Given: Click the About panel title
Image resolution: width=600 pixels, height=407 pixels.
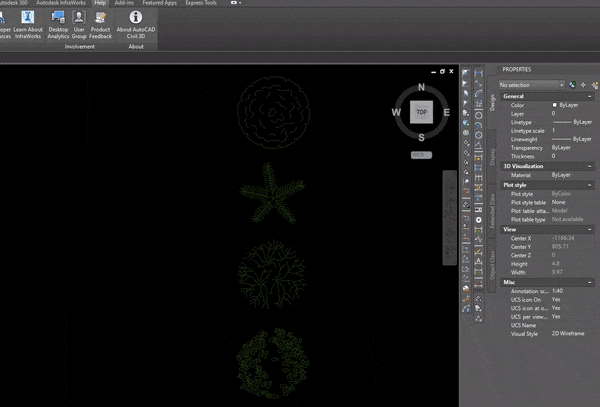Looking at the screenshot, I should (x=136, y=47).
